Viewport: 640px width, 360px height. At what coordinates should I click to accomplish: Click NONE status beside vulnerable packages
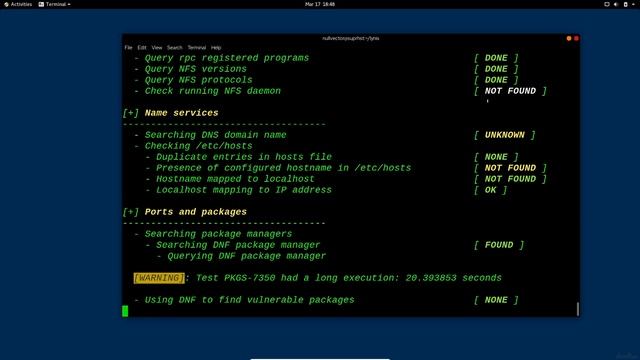point(496,300)
